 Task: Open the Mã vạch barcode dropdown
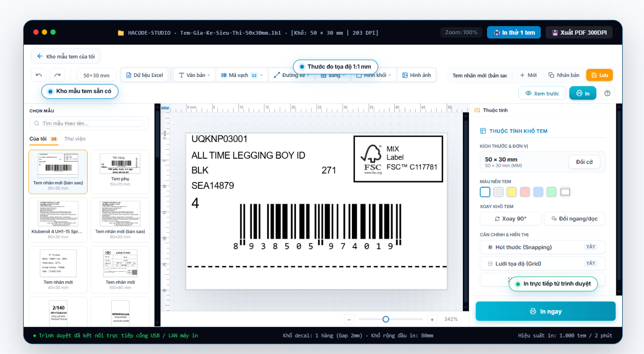coord(242,75)
